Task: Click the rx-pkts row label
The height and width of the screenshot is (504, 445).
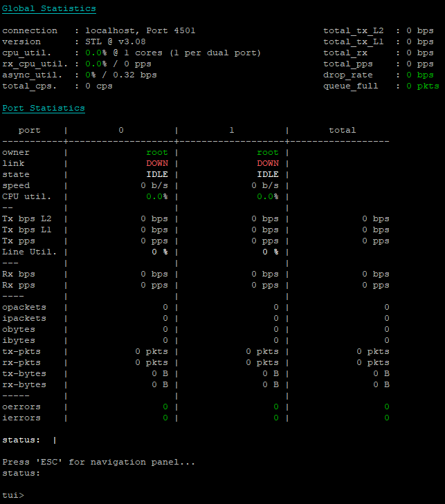Action: (x=21, y=363)
